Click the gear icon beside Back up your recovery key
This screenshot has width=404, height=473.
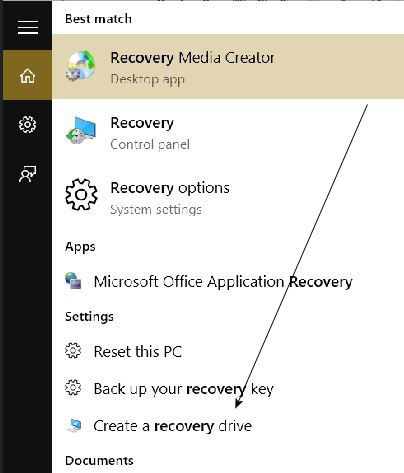pos(73,388)
